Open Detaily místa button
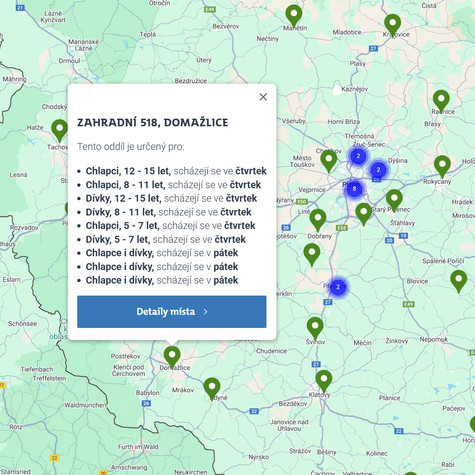The image size is (475, 475). point(172,312)
